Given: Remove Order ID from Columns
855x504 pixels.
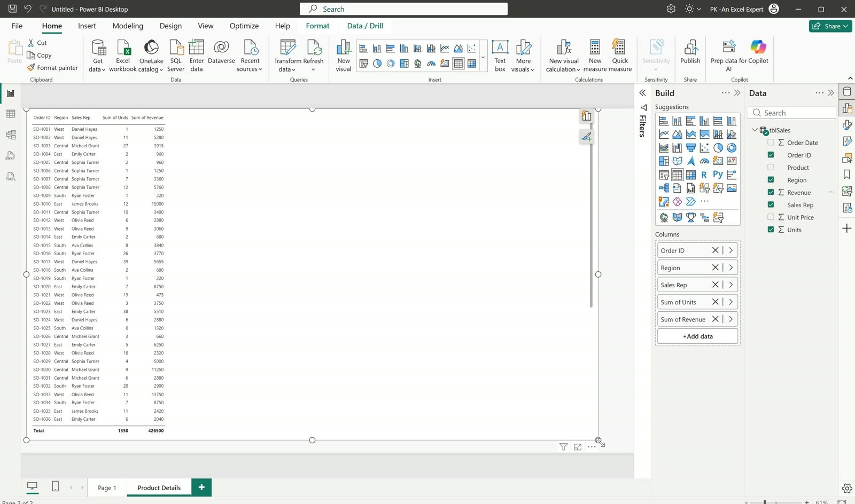Looking at the screenshot, I should click(x=715, y=250).
